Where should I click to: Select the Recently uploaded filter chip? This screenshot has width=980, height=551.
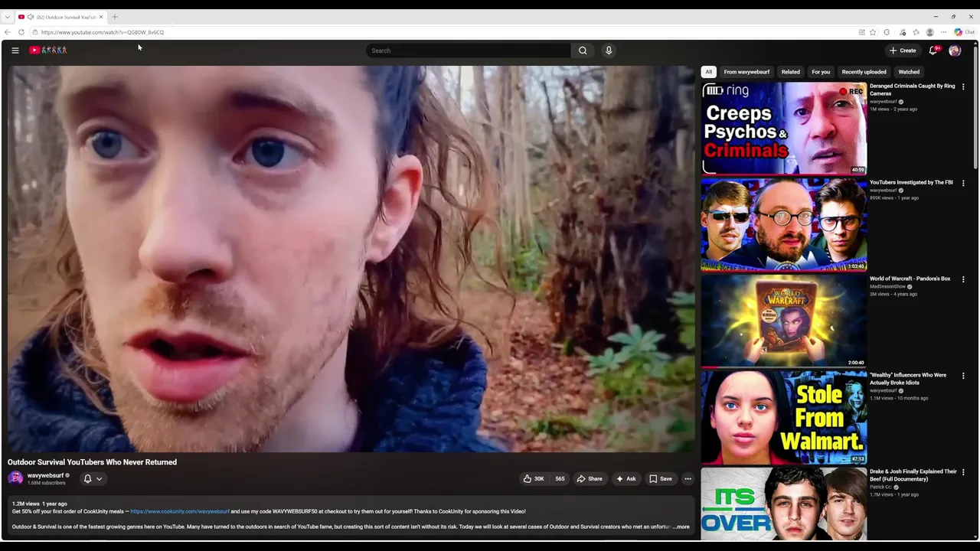tap(864, 72)
